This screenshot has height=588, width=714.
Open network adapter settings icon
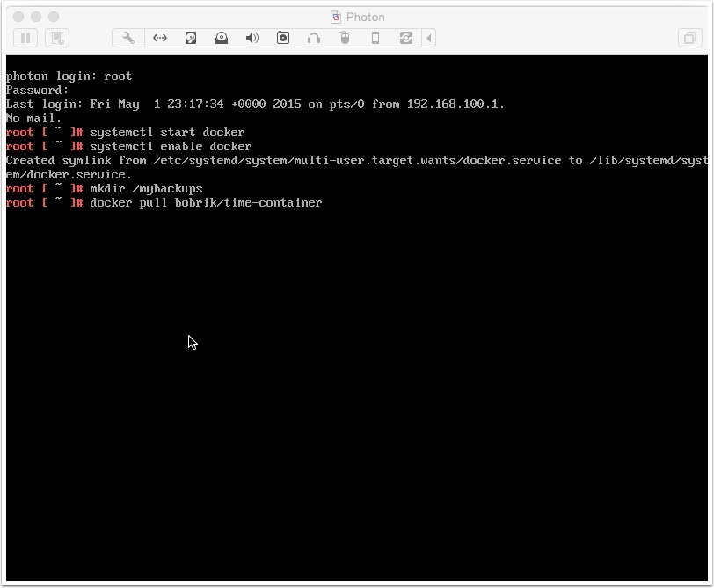pos(160,38)
